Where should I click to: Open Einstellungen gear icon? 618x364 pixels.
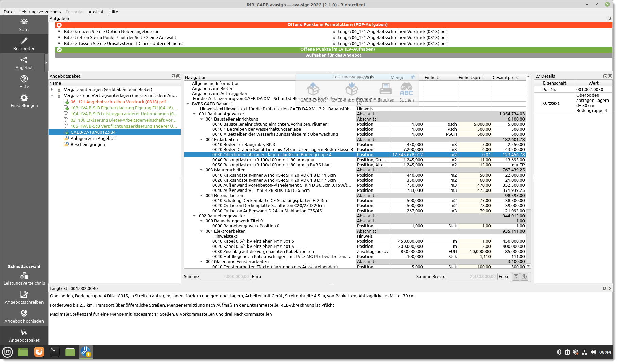24,98
